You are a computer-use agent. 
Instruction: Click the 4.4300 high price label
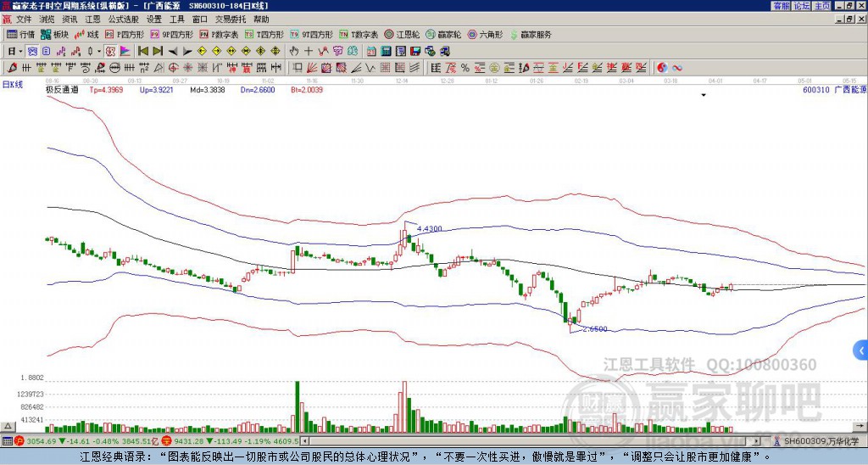(x=430, y=228)
